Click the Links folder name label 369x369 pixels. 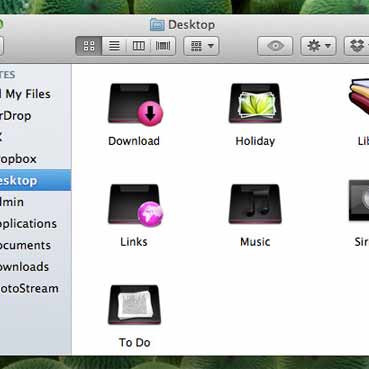click(134, 242)
